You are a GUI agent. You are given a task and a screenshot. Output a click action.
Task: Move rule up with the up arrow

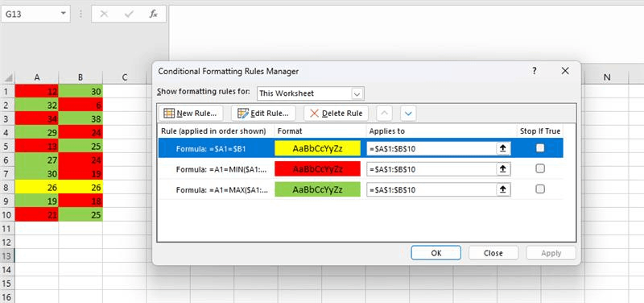[x=384, y=113]
